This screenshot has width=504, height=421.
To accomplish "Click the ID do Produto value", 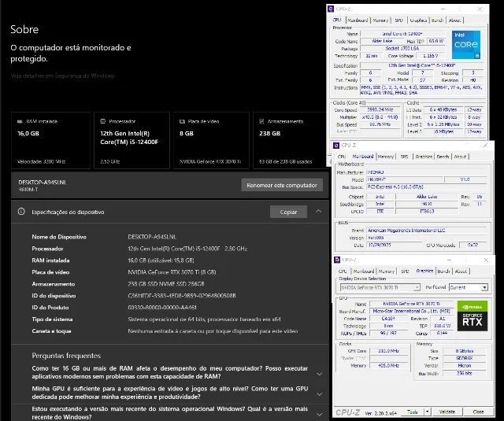I will 162,308.
